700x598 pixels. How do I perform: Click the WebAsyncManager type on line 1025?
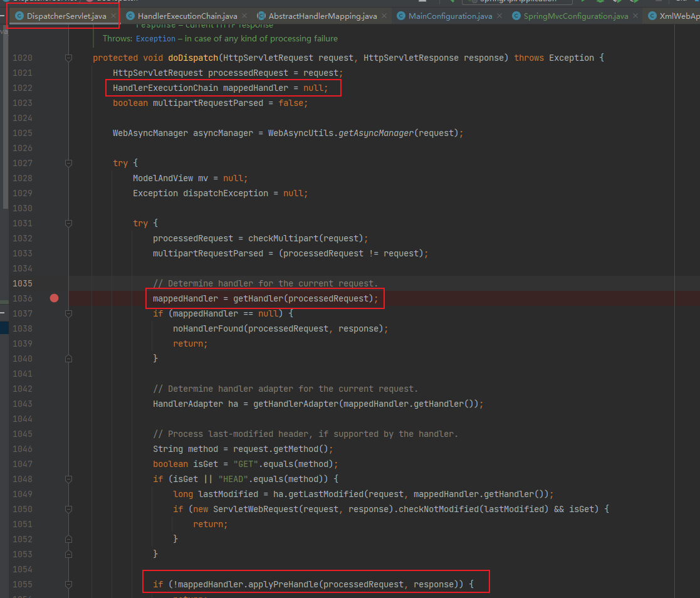pos(150,133)
